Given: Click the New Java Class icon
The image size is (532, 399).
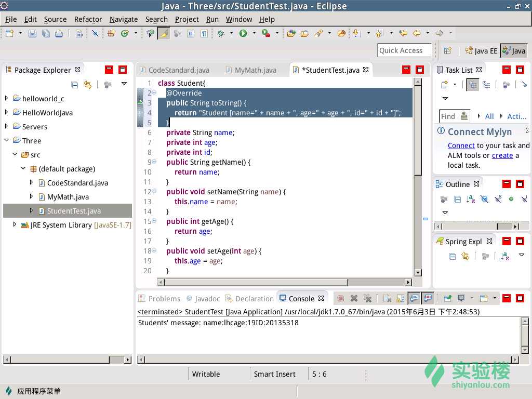Looking at the screenshot, I should point(125,33).
